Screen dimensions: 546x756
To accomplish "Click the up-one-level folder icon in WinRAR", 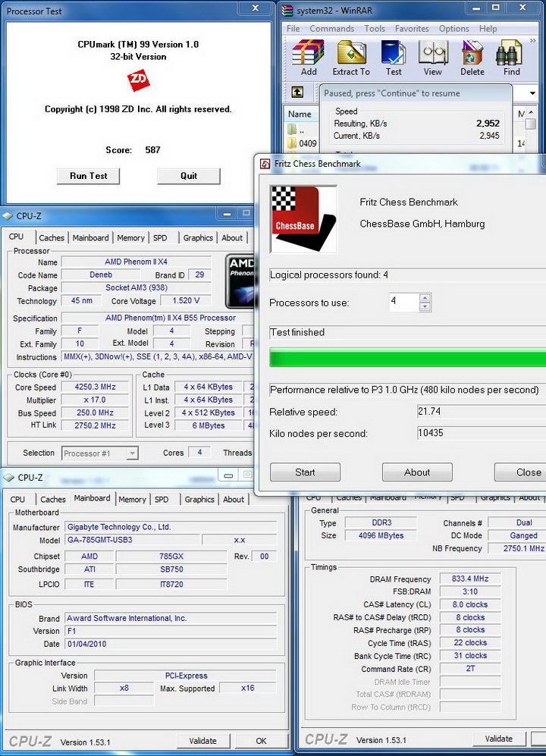I will (x=297, y=92).
